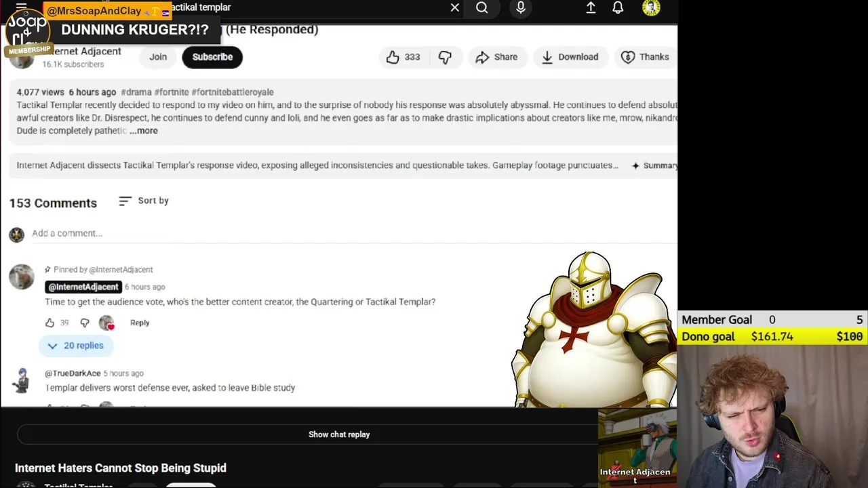Open the AI Summary button

654,165
